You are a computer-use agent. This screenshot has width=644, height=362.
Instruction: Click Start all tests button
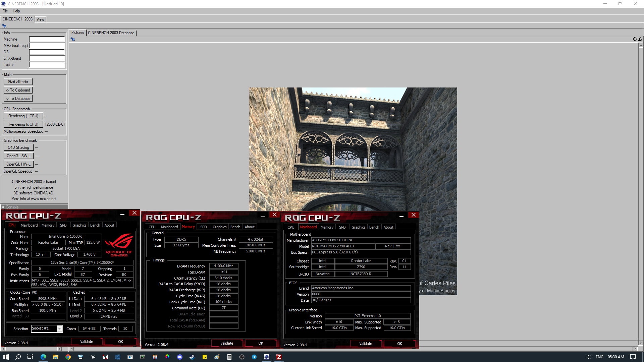pos(18,82)
